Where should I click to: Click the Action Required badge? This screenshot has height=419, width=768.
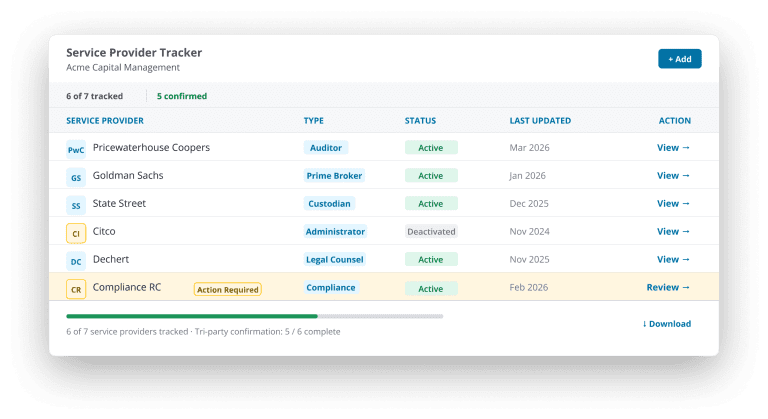point(228,290)
